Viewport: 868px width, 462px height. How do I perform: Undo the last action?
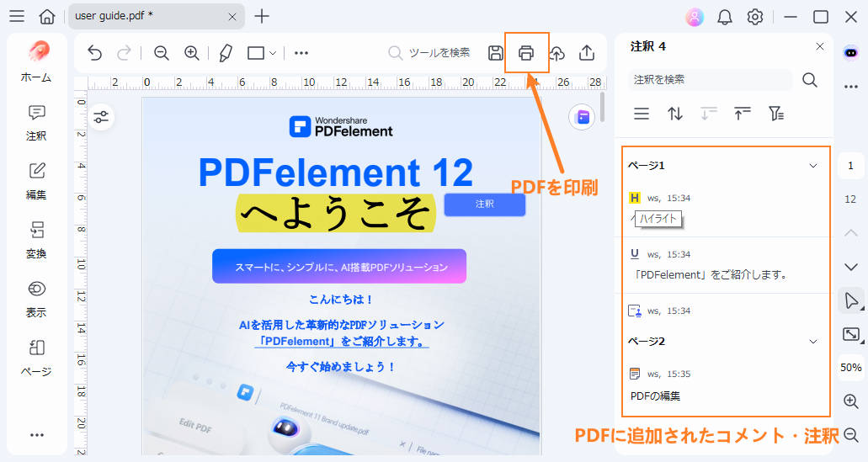(x=94, y=53)
